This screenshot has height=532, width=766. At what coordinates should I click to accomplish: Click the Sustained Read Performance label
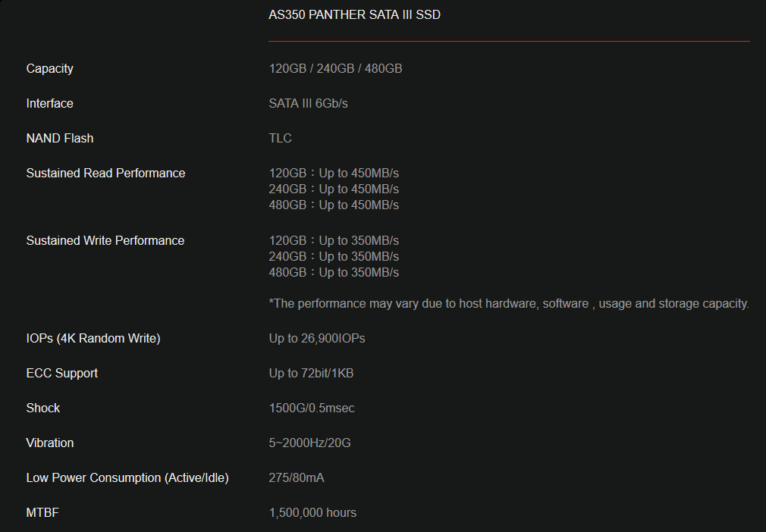pos(105,173)
